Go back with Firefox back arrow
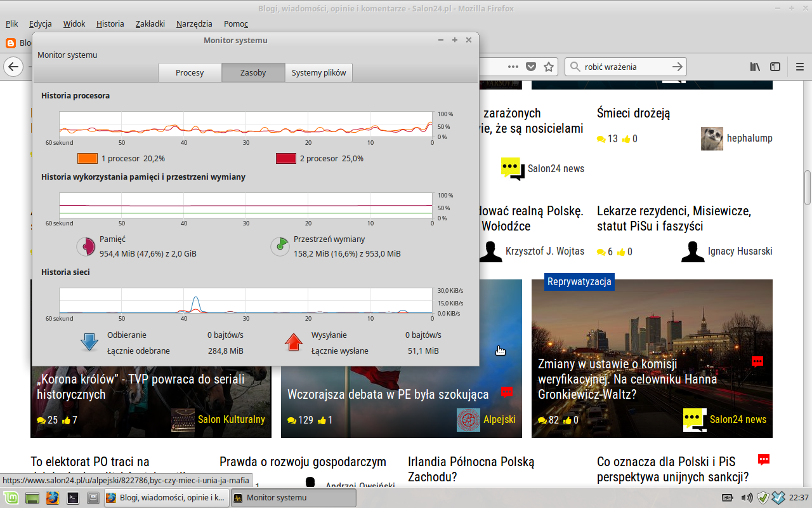 12,67
